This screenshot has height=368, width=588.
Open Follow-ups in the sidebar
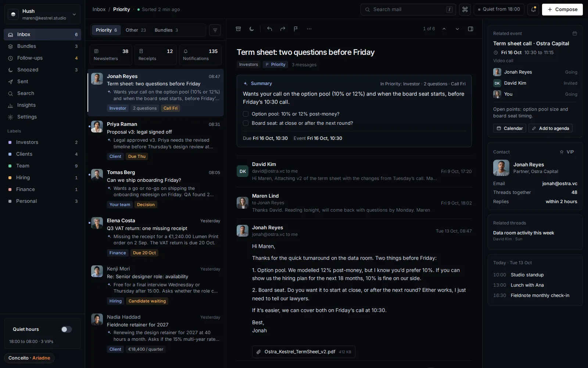tap(42, 58)
